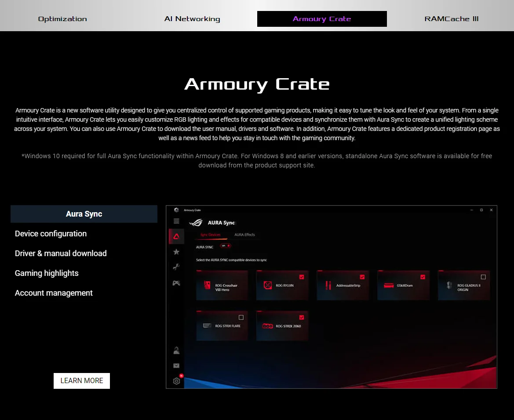Click the ROG STRIX FLARE keyboard icon
Viewport: 514px width, 420px height.
[207, 326]
